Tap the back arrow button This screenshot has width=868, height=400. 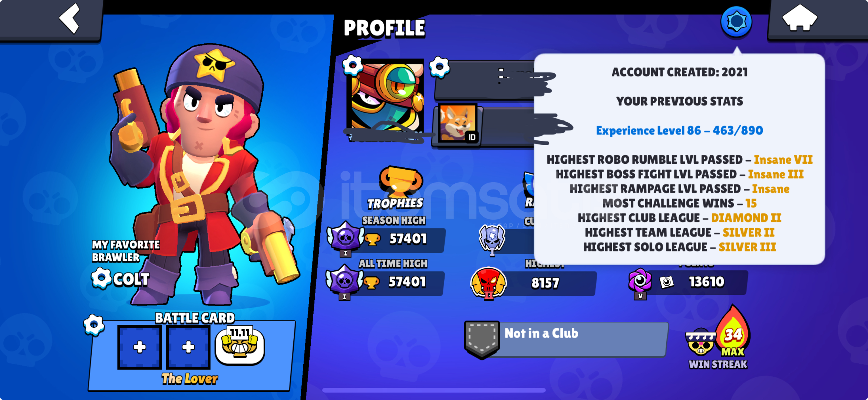(x=70, y=19)
